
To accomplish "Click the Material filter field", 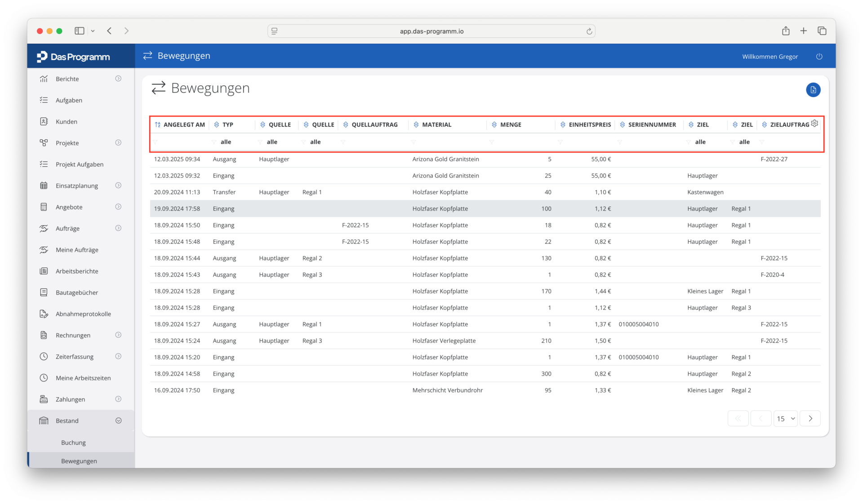I will (447, 142).
